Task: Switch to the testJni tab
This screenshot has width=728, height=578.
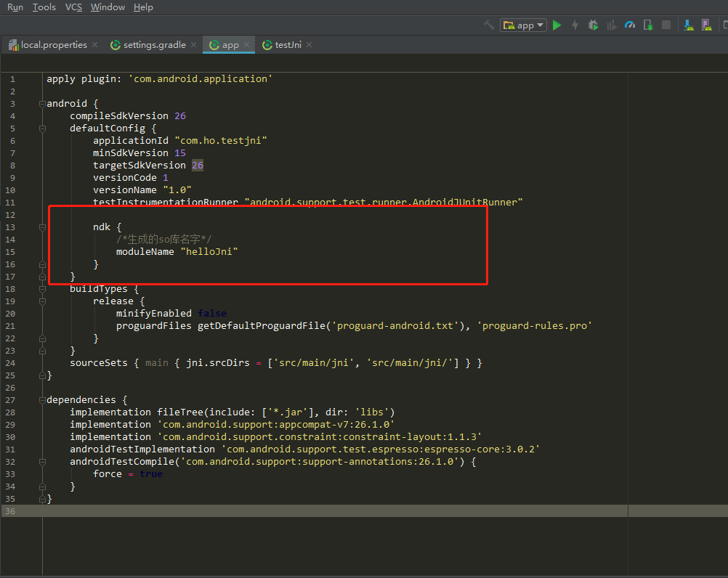Action: point(288,45)
